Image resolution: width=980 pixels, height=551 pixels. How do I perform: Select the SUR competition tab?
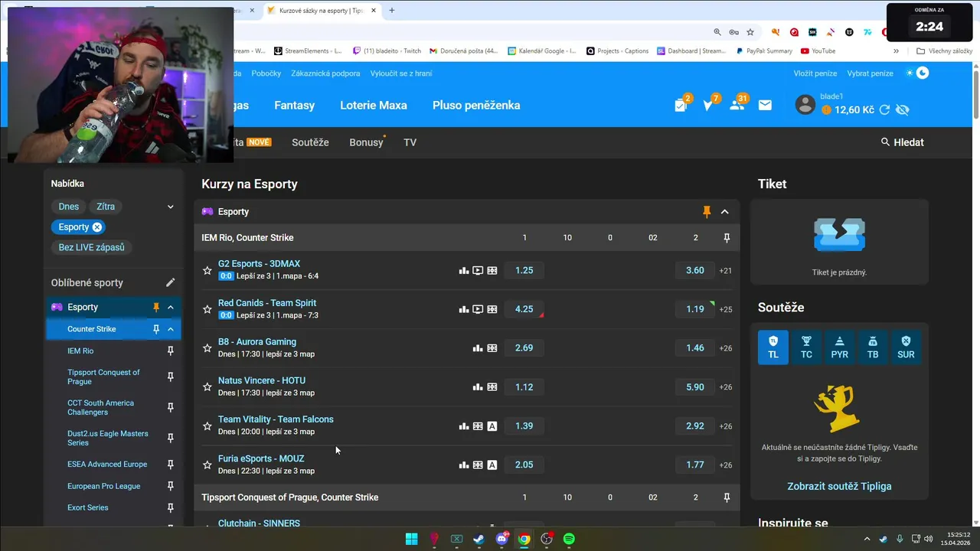coord(906,347)
